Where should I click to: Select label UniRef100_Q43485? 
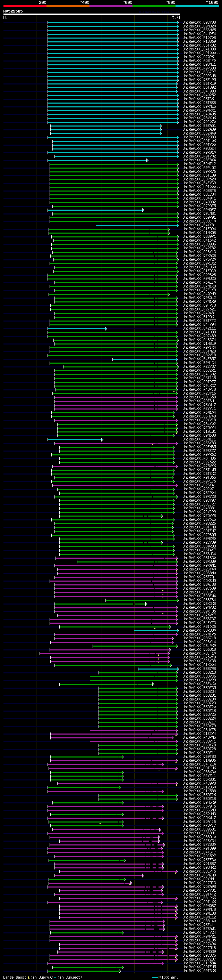pos(199,114)
